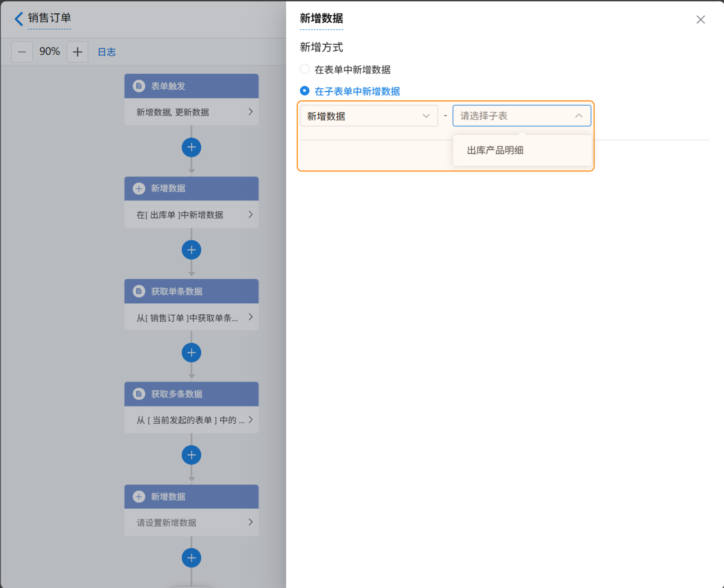
Task: Click the plus node below 表单触发
Action: coord(191,147)
